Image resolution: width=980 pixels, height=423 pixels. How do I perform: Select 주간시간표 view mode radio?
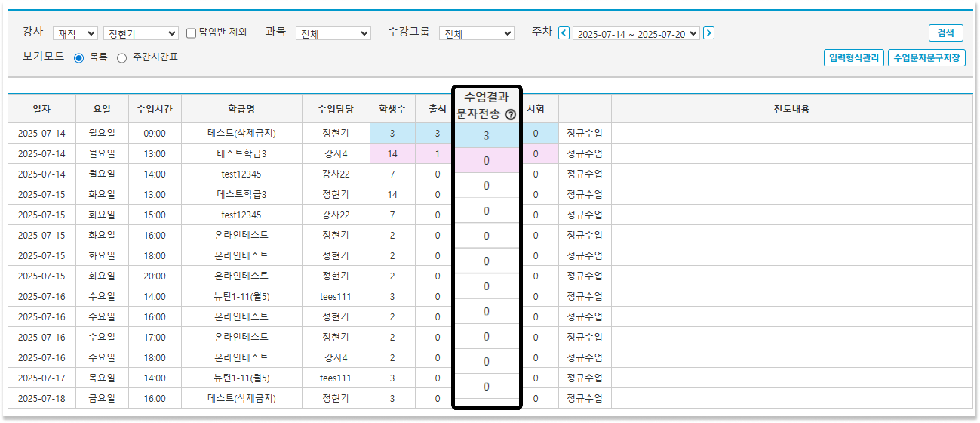tap(122, 58)
